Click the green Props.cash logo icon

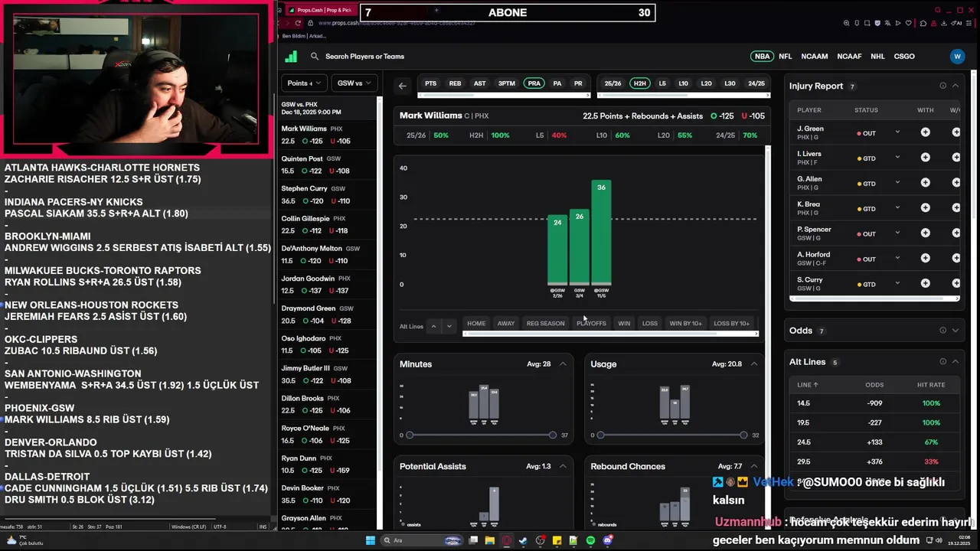tap(291, 56)
